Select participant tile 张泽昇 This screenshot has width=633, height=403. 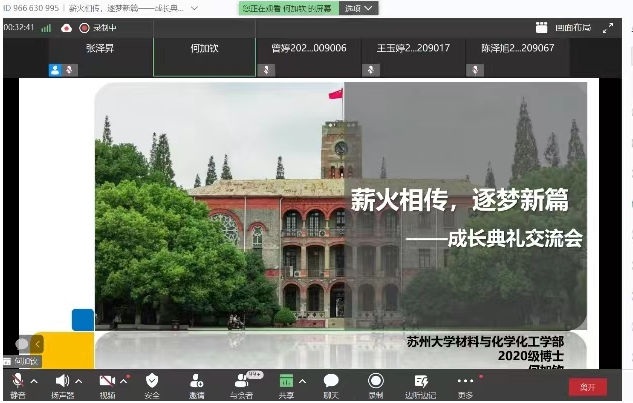click(x=100, y=56)
